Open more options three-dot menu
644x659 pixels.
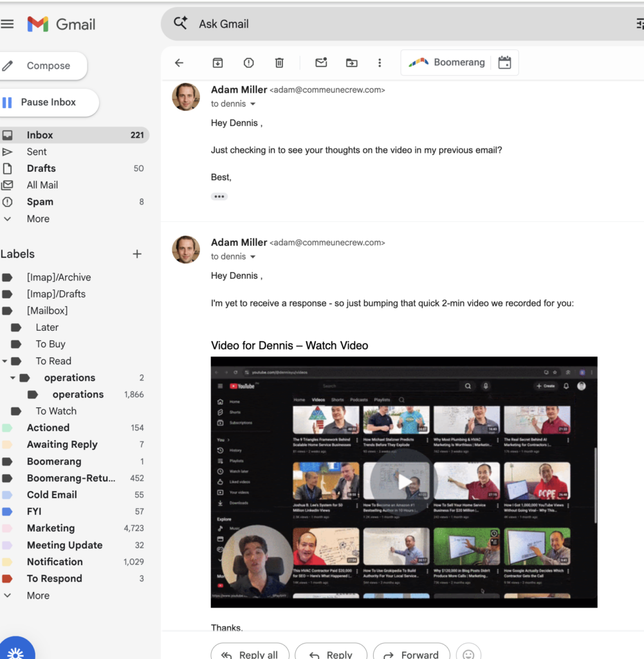[380, 62]
